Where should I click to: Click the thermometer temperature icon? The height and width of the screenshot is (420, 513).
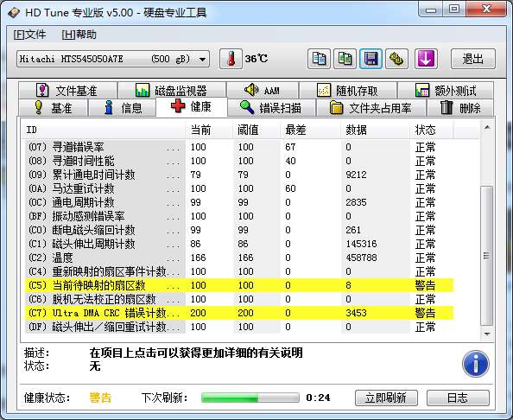click(231, 59)
